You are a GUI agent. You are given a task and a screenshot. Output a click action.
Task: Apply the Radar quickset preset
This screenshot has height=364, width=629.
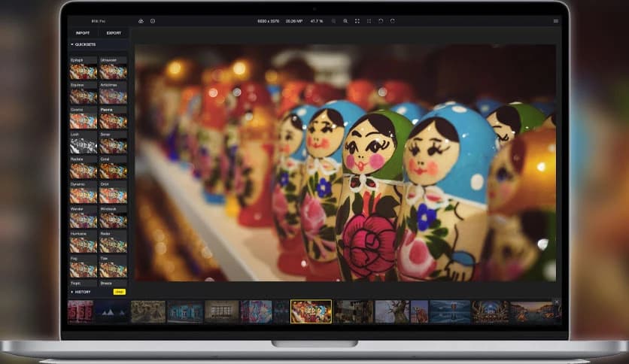(x=113, y=242)
